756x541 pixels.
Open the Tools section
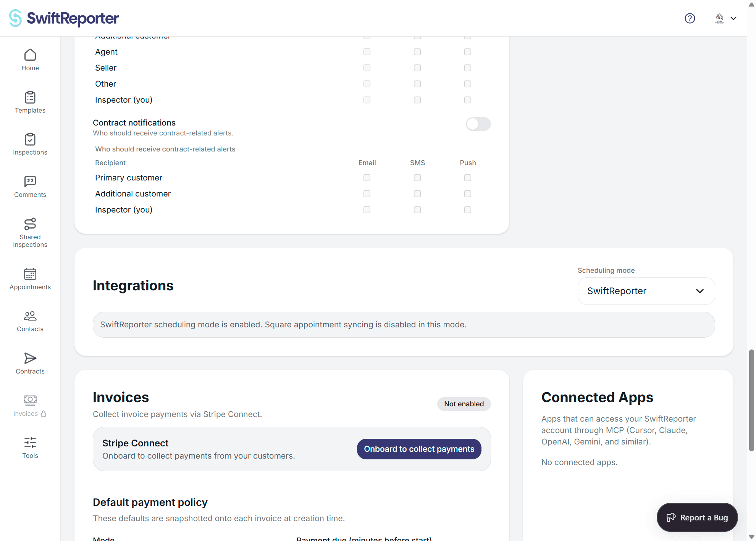click(30, 448)
